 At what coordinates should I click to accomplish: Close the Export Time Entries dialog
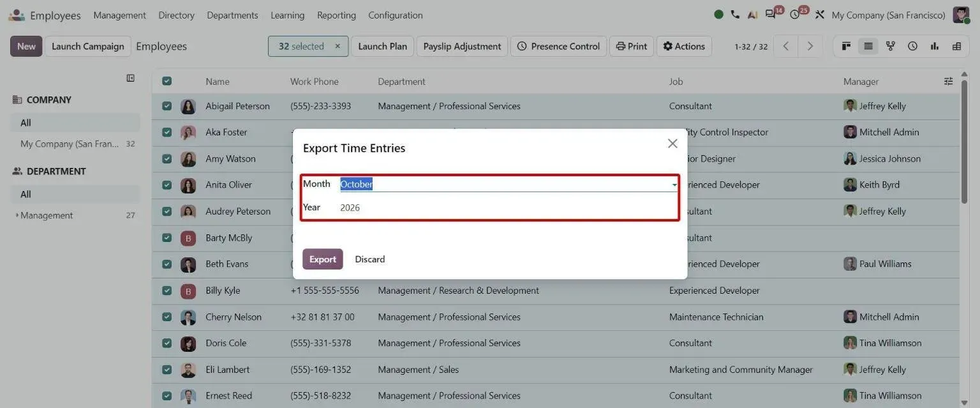pos(672,144)
